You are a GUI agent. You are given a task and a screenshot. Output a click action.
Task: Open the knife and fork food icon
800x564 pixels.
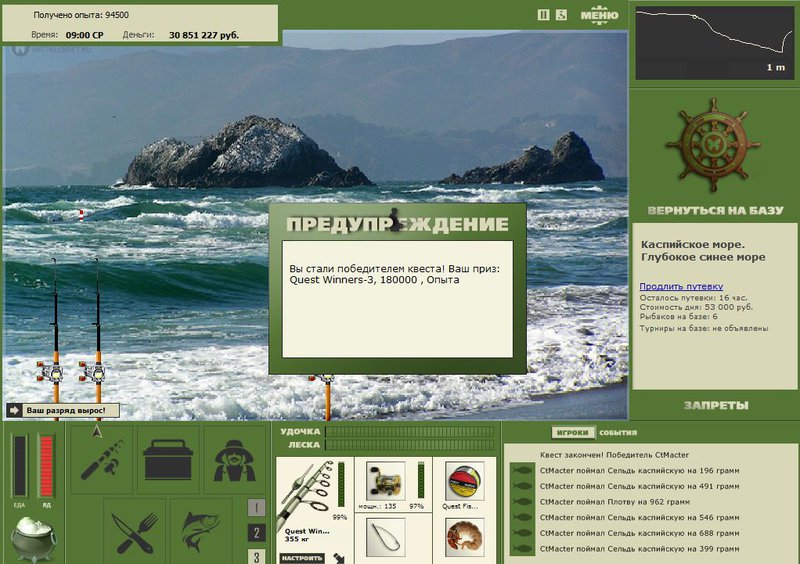[x=135, y=532]
